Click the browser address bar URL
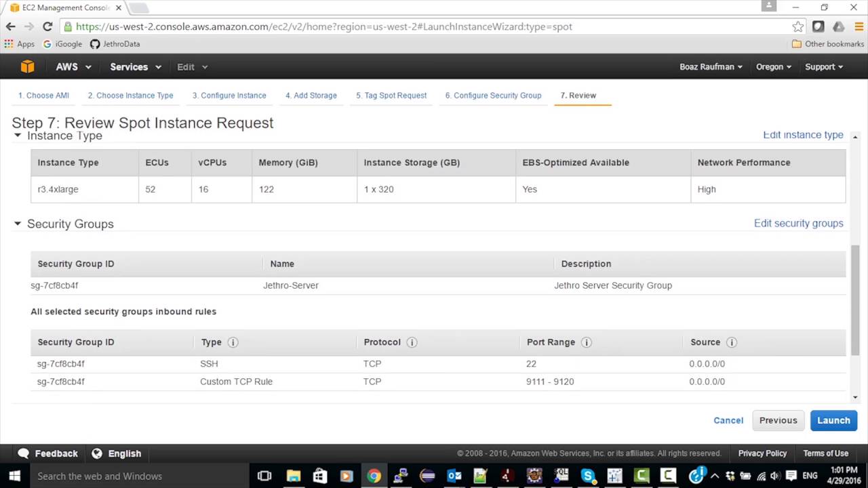 [324, 26]
